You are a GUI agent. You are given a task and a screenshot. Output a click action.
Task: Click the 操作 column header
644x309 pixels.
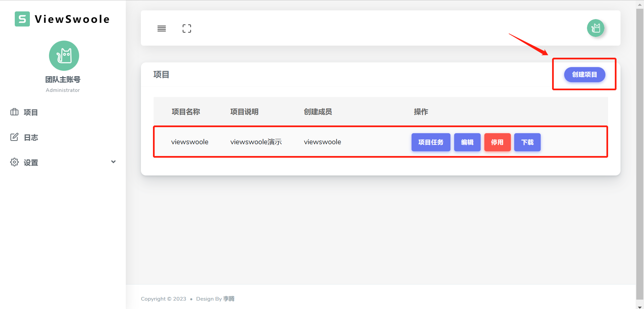click(x=421, y=112)
